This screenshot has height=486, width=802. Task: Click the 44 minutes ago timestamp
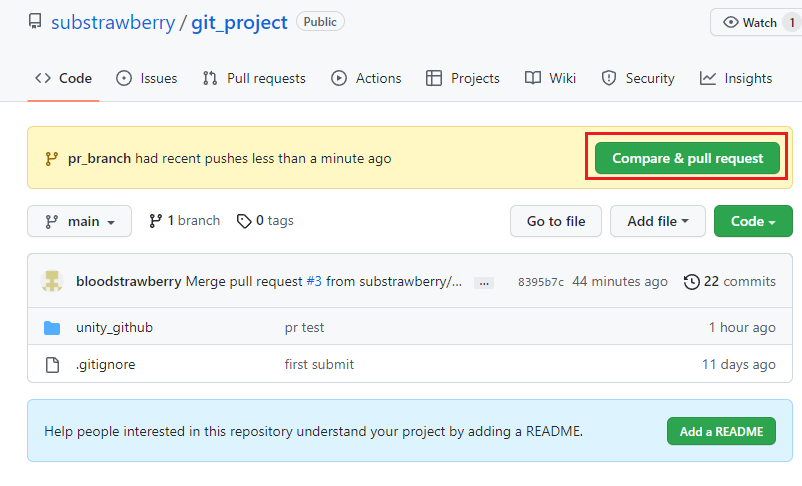click(x=619, y=281)
